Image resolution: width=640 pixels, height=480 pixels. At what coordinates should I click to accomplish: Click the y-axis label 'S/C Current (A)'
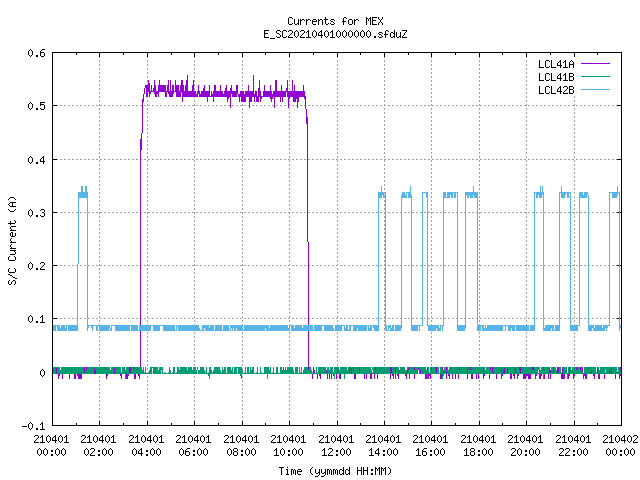[x=13, y=241]
